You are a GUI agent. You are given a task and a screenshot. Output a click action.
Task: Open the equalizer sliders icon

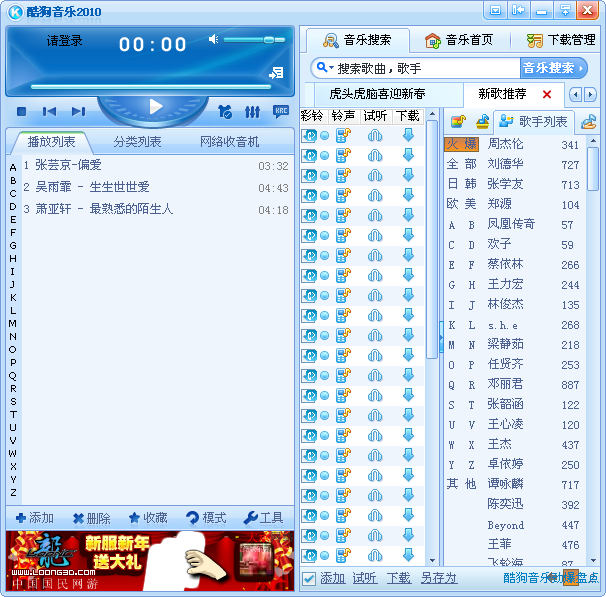[252, 112]
